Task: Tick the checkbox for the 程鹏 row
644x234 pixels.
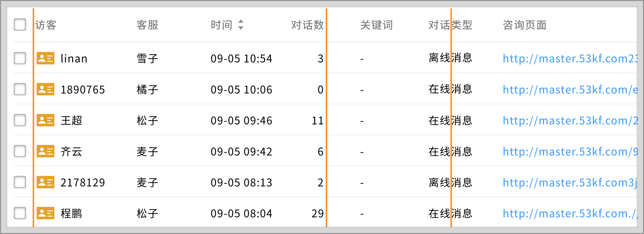Action: 20,213
